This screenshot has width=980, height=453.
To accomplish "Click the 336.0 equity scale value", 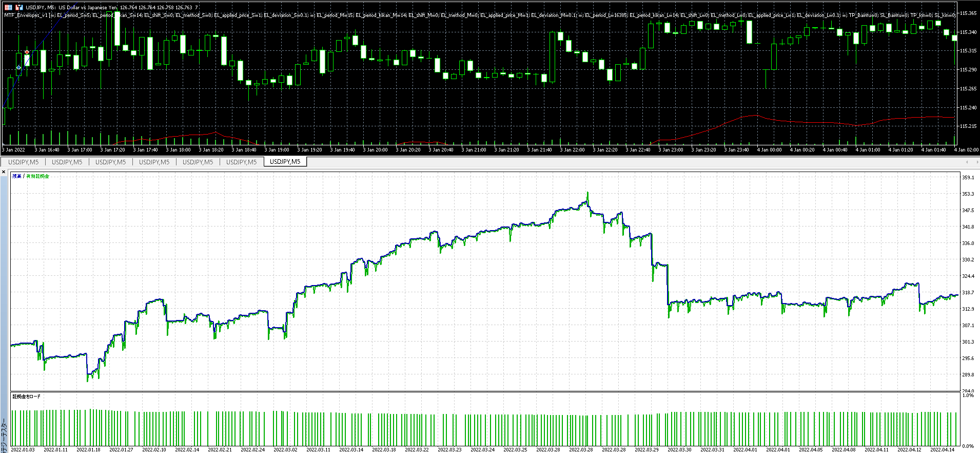I will pyautogui.click(x=968, y=243).
